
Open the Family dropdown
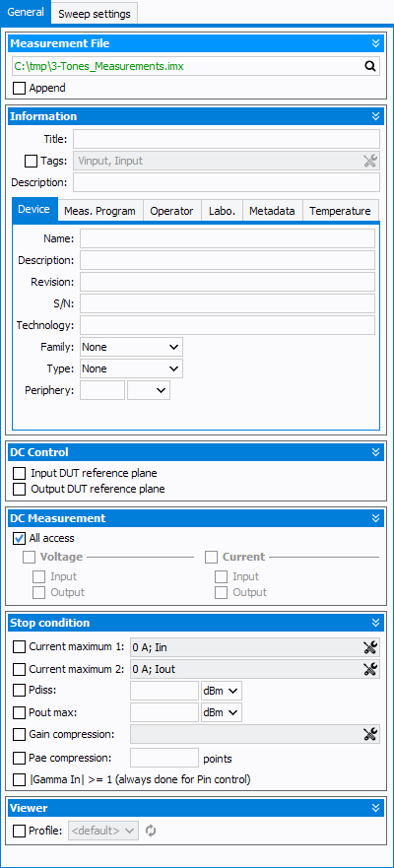pyautogui.click(x=131, y=347)
